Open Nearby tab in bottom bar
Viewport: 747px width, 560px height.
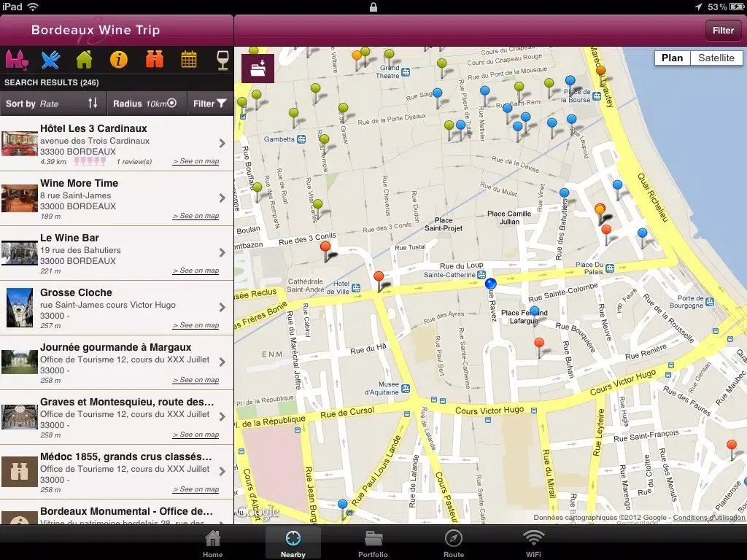(293, 543)
